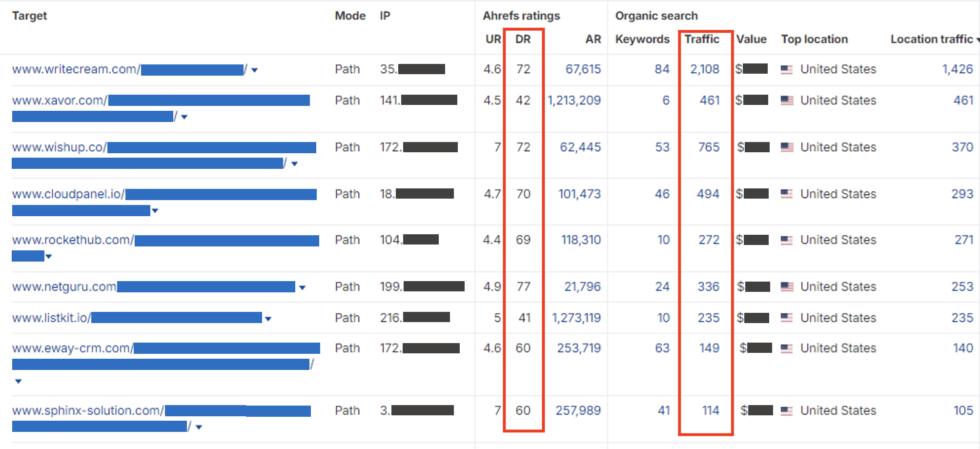Expand the listkit.io target dropdown

click(268, 319)
